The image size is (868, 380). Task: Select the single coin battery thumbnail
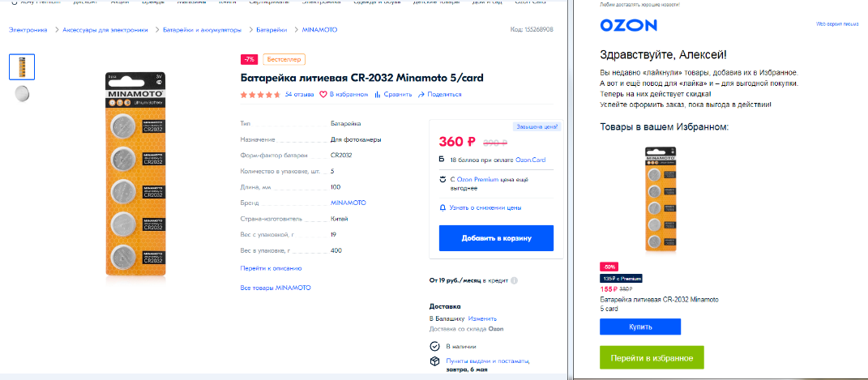tap(22, 93)
